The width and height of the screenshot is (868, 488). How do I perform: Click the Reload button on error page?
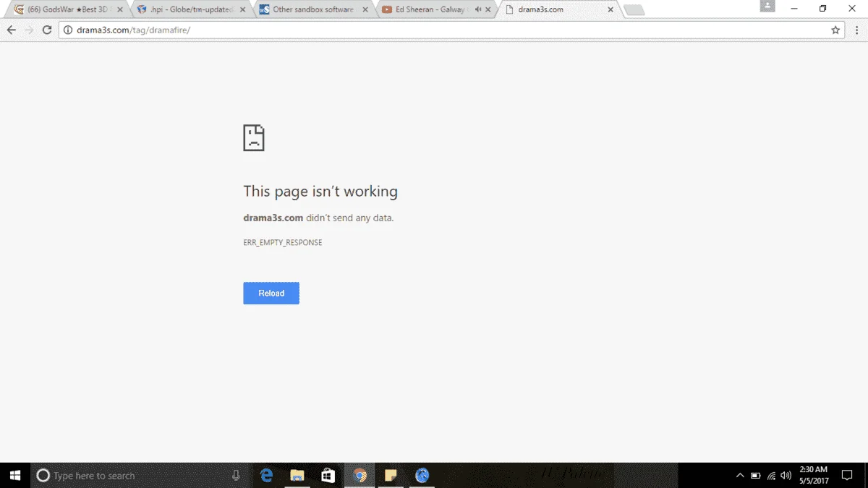coord(271,293)
